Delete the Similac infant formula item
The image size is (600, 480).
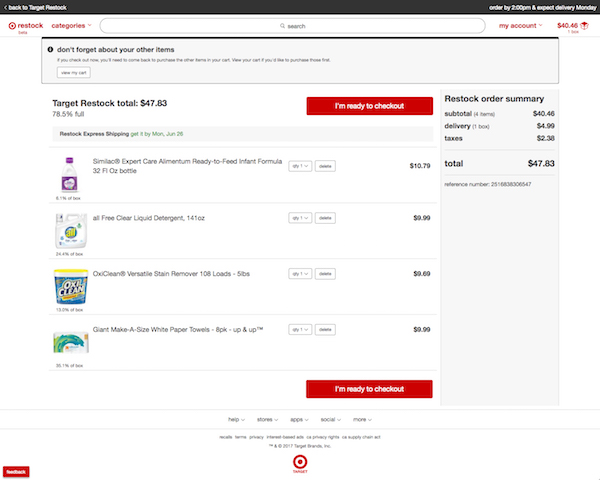[x=325, y=166]
